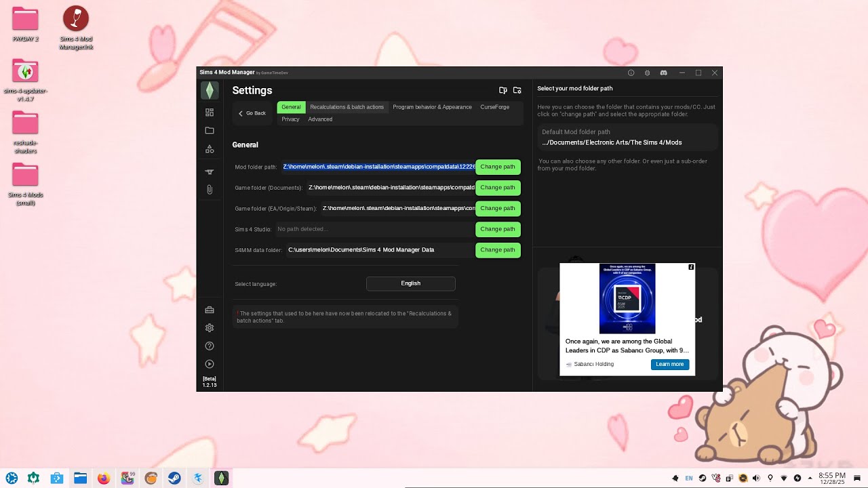Viewport: 868px width, 488px height.
Task: Click Change path for Game folder (EA/Origin/Steam)
Action: (x=498, y=209)
